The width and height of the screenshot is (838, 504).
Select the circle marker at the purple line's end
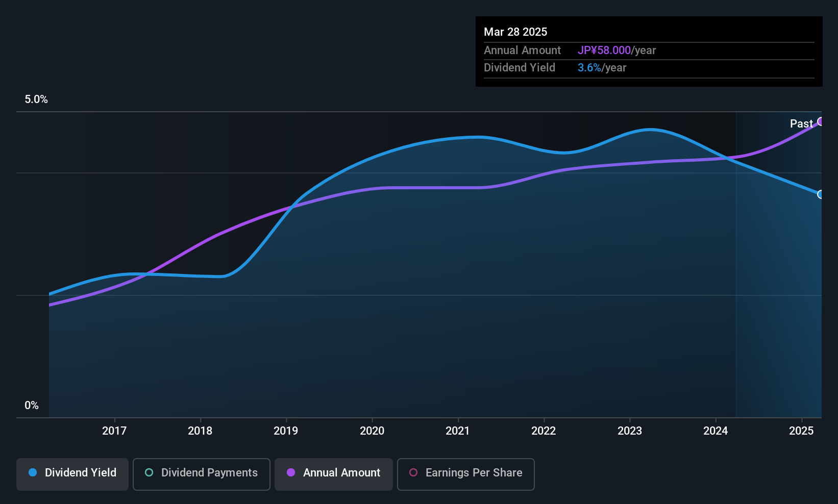pyautogui.click(x=820, y=121)
